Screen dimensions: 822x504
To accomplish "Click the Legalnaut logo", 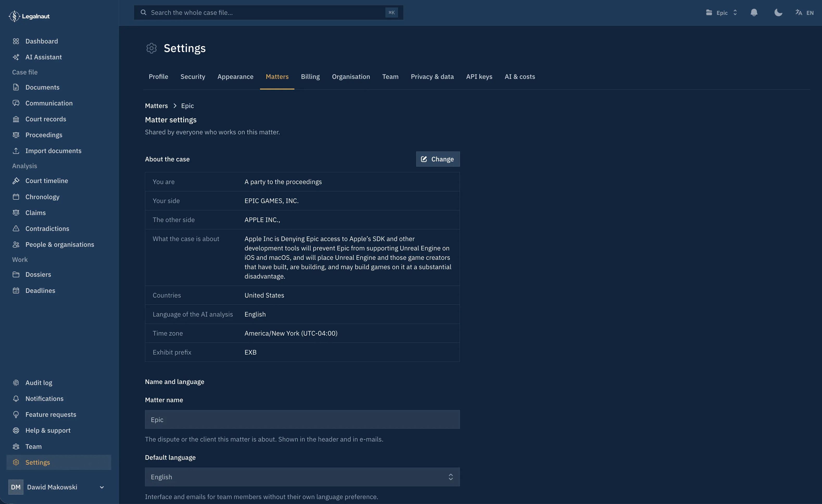I will [x=29, y=16].
